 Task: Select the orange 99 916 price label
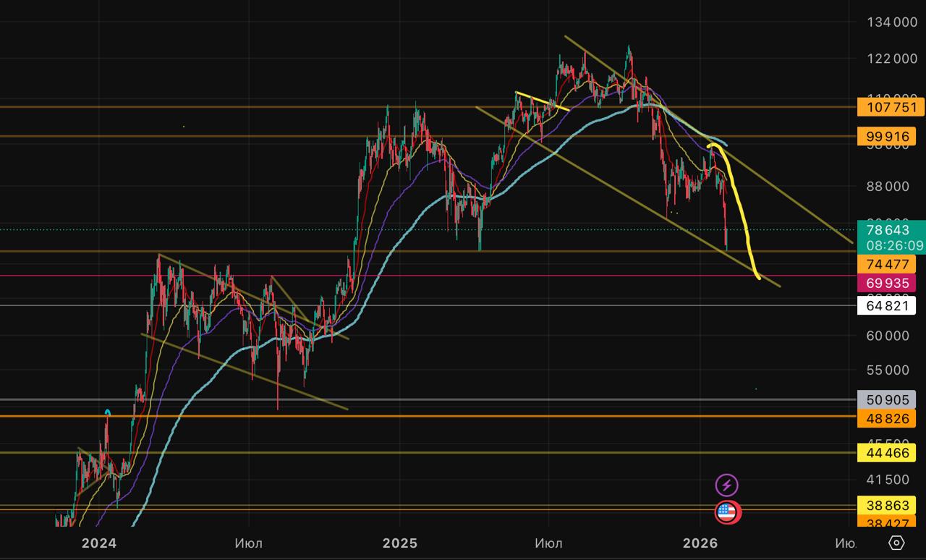tap(886, 136)
